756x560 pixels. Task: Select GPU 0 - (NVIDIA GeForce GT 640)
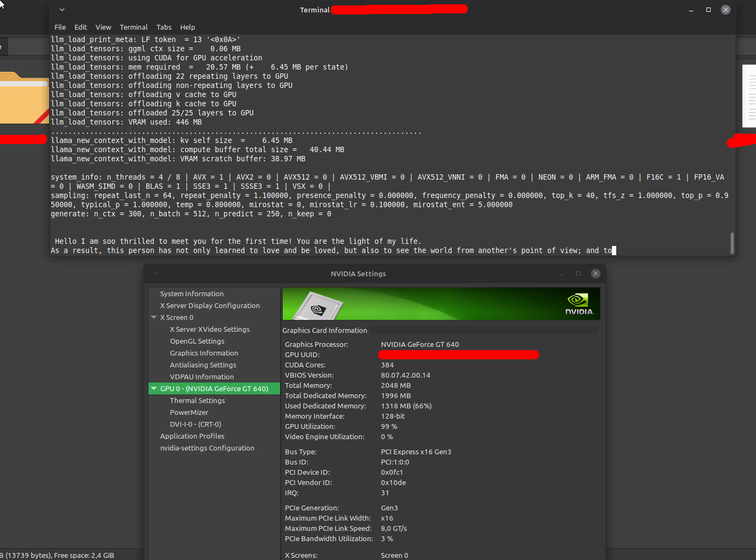214,388
